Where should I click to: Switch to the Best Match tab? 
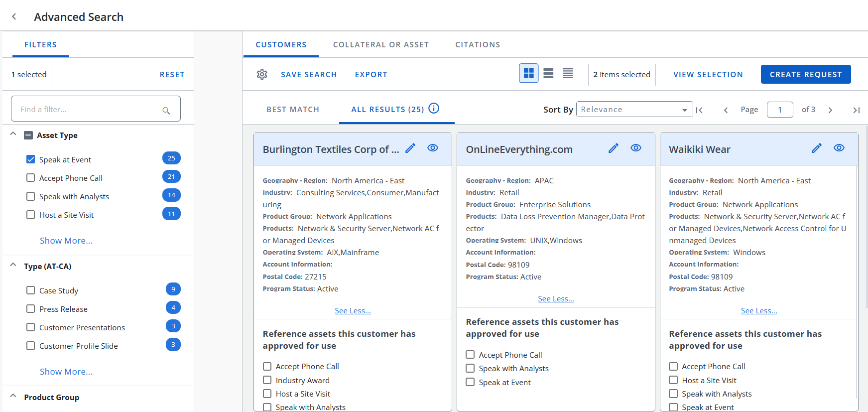(x=293, y=110)
